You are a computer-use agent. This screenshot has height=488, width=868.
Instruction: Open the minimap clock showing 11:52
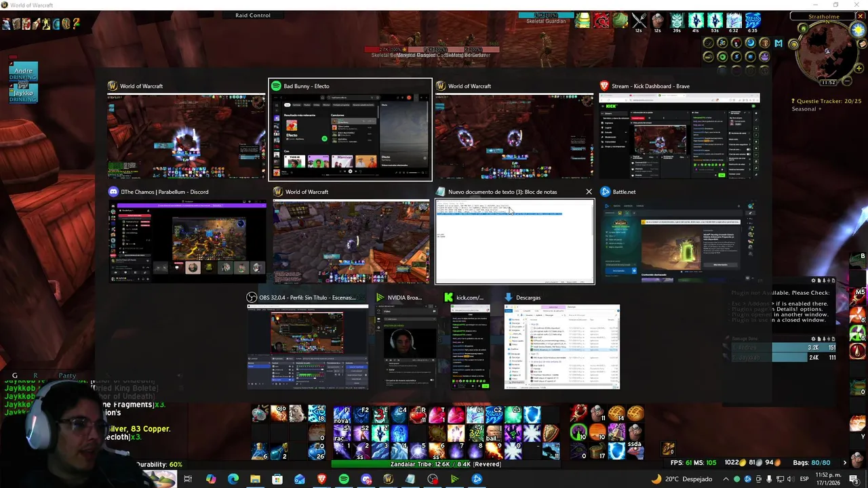[x=829, y=83]
